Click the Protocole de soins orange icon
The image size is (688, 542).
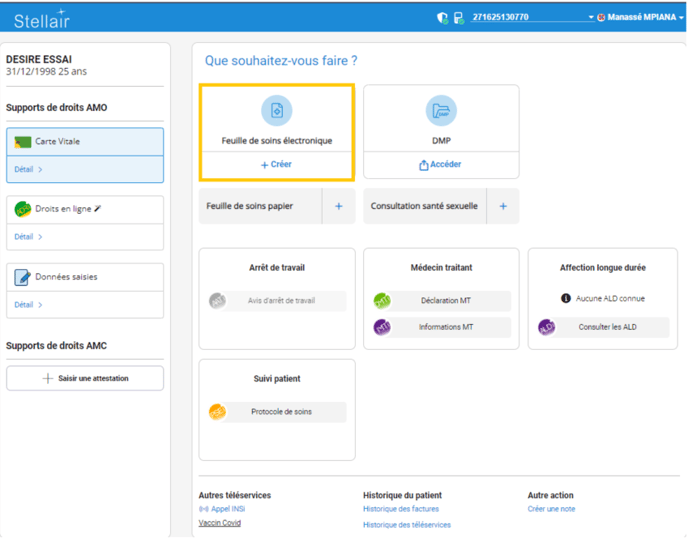[x=217, y=412]
